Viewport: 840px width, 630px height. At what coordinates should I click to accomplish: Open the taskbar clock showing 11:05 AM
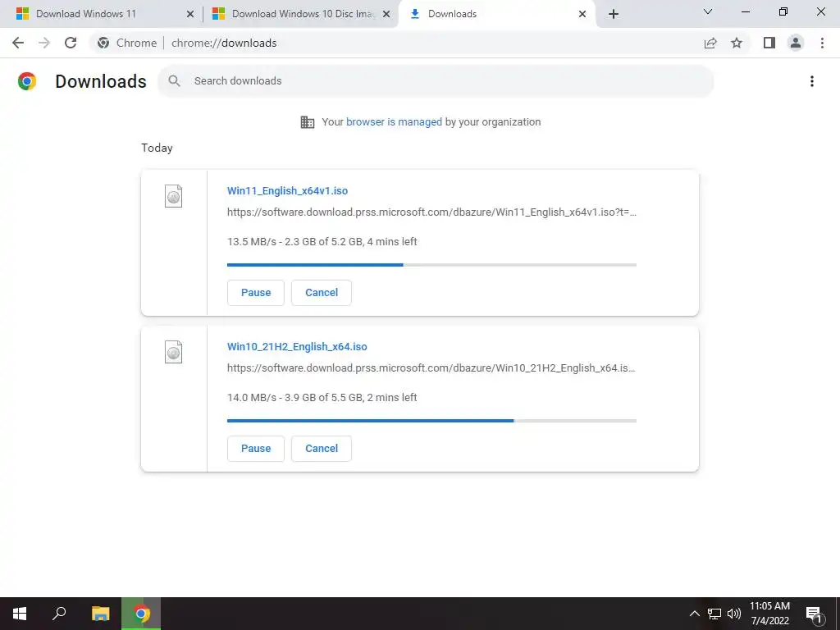point(769,614)
